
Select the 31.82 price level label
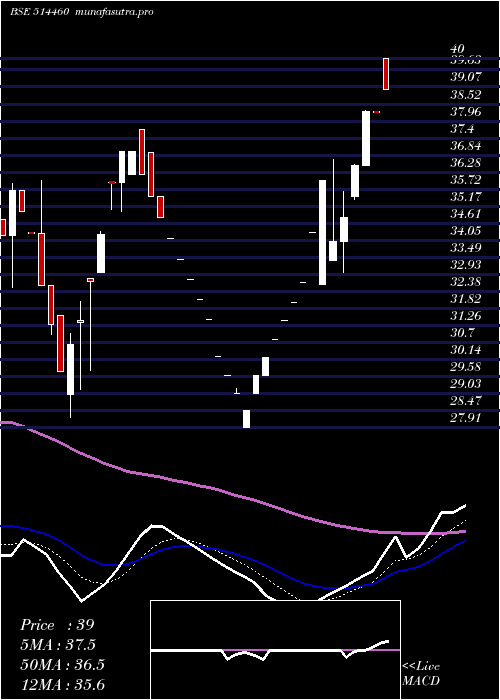pos(466,299)
